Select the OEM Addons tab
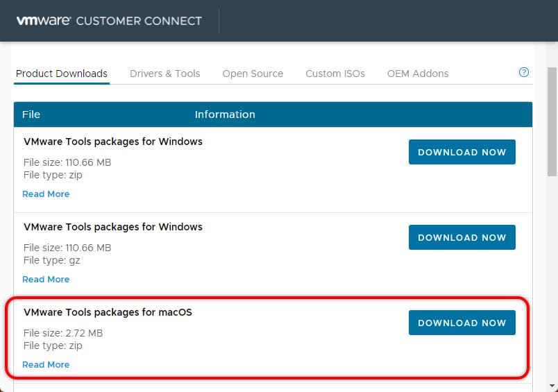Viewport: 558px width, 392px height. (418, 74)
